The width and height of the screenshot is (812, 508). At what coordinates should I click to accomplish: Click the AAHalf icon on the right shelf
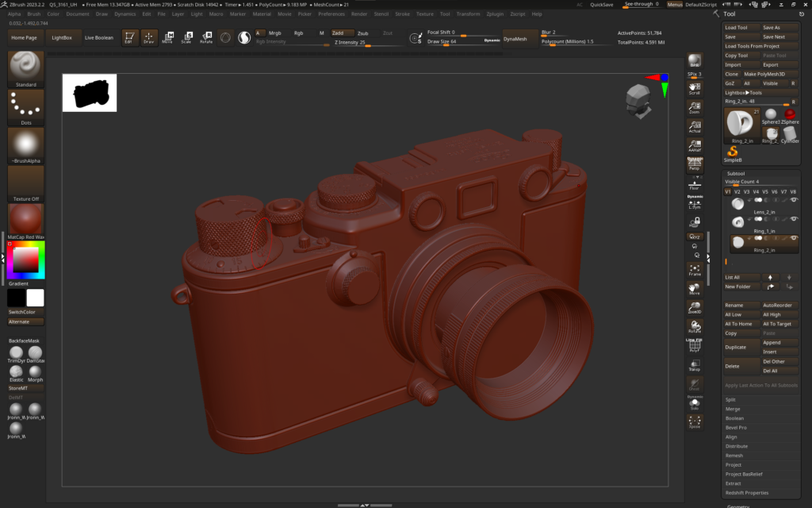(695, 144)
